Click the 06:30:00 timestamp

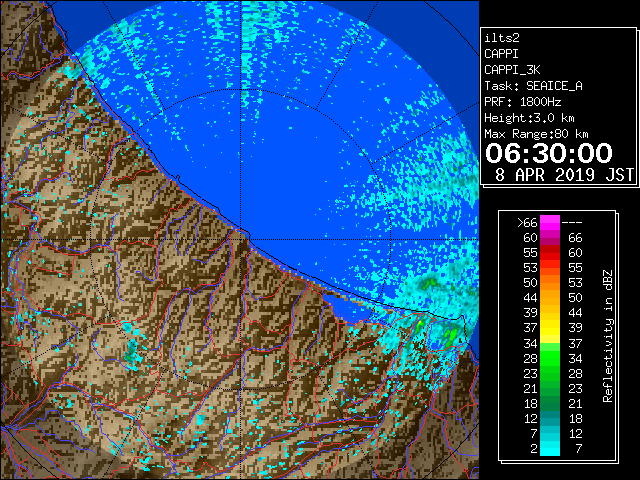549,153
